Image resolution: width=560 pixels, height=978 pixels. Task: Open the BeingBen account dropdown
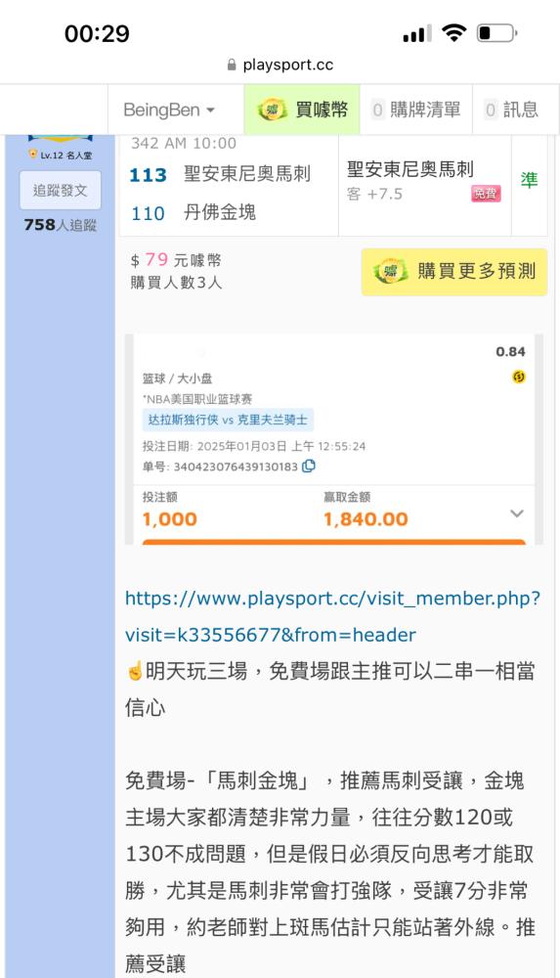169,110
